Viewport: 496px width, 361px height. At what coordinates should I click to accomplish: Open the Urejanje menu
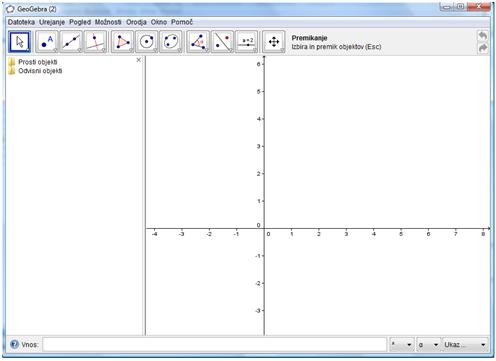[x=52, y=22]
